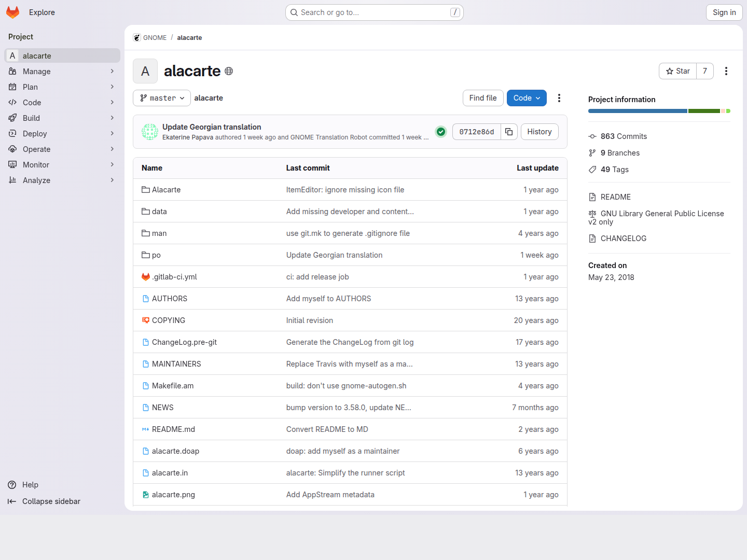Expand the Code sidebar section
747x560 pixels.
point(62,103)
